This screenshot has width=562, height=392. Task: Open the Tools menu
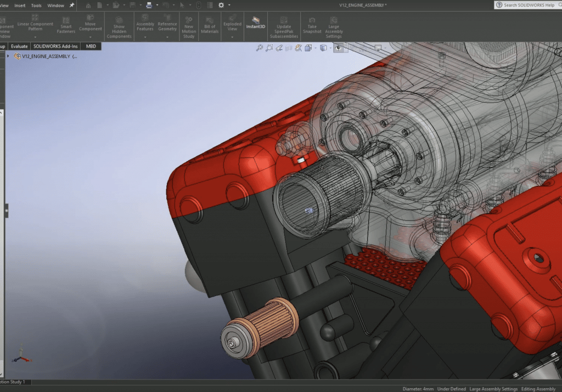pos(36,5)
